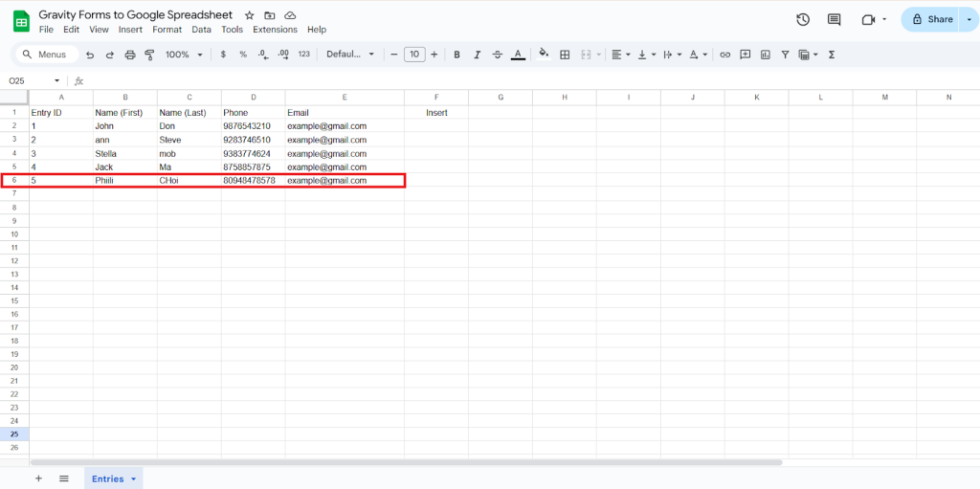This screenshot has width=980, height=489.
Task: Open the fill color picker
Action: click(544, 55)
